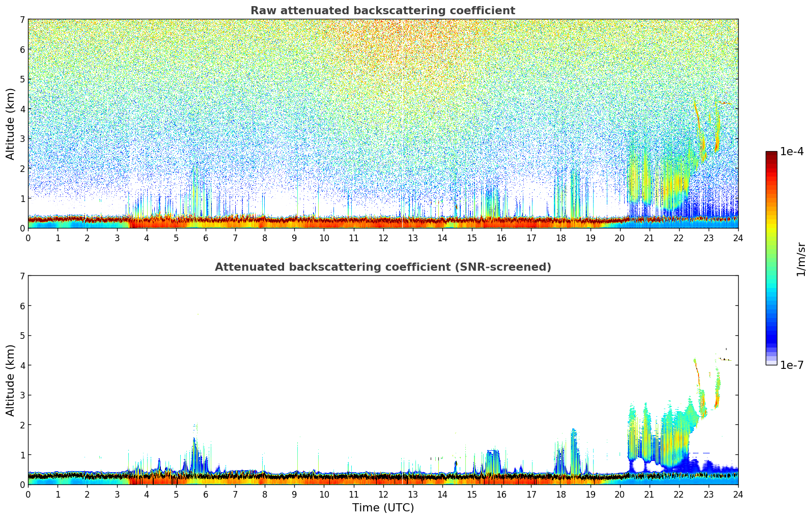This screenshot has height=519, width=812.
Task: Click the backscatter color scale bar
Action: [771, 258]
